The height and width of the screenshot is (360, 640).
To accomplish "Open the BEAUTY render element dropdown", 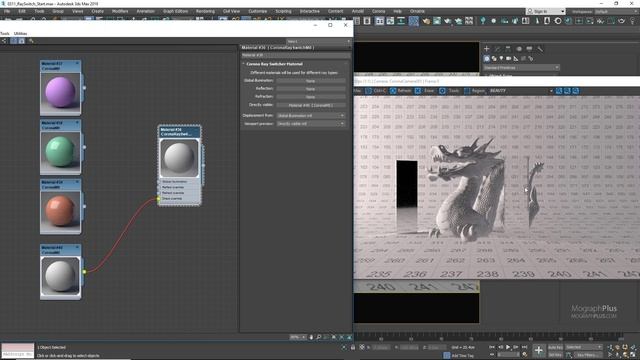I will (521, 91).
